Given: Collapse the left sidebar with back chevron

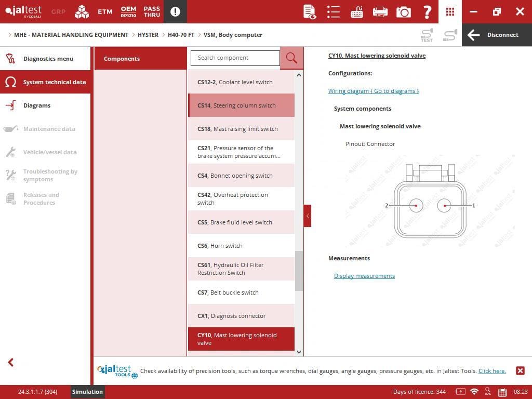Looking at the screenshot, I should click(x=10, y=362).
